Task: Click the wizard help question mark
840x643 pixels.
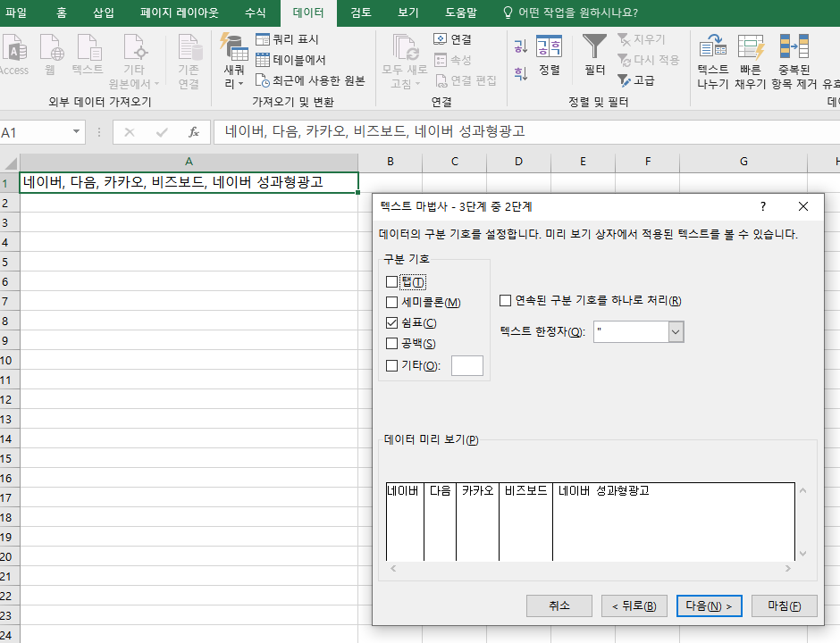Action: click(763, 206)
